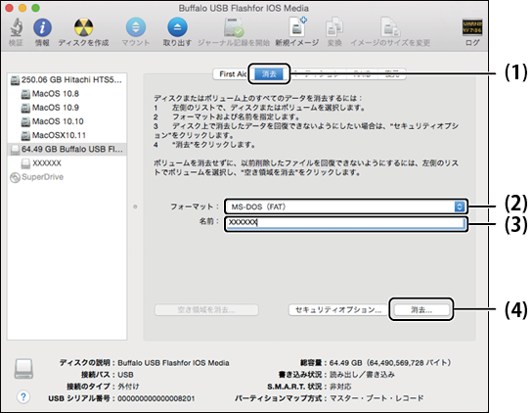
Task: Click the Convert (変換) toolbar icon
Action: [x=334, y=27]
